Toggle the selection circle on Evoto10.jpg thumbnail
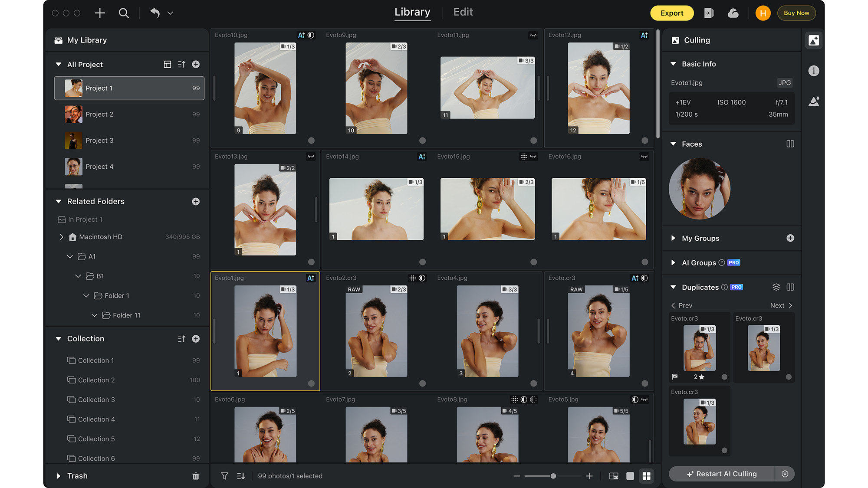The height and width of the screenshot is (488, 868). pyautogui.click(x=311, y=141)
